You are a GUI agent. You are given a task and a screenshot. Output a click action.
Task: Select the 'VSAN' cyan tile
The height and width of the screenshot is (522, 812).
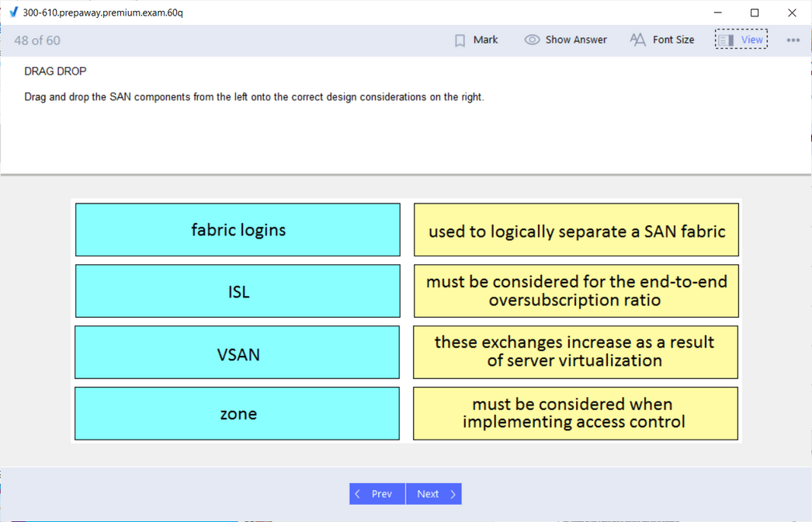(238, 353)
